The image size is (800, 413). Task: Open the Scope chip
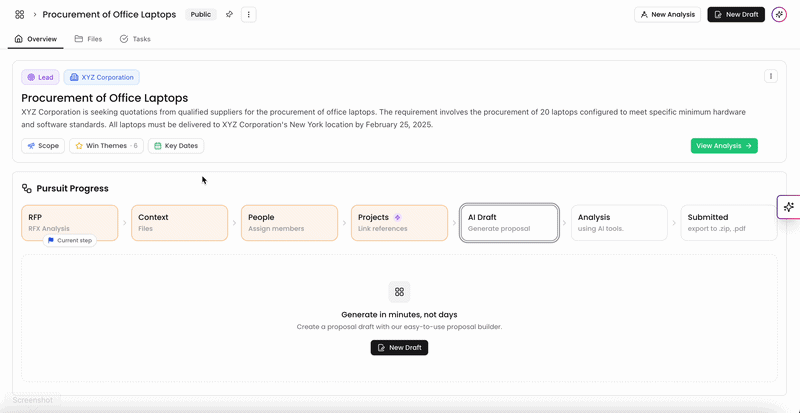(x=43, y=145)
